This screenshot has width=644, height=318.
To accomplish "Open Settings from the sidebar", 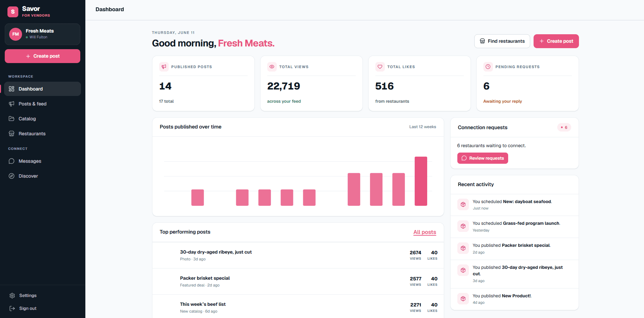I will (x=42, y=296).
